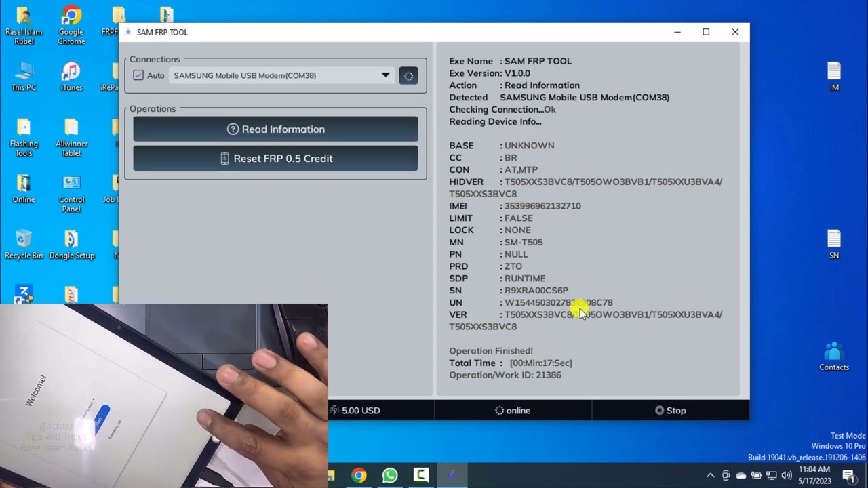This screenshot has width=868, height=488.
Task: Click SAM FRP TOOL taskbar icon
Action: pos(452,475)
